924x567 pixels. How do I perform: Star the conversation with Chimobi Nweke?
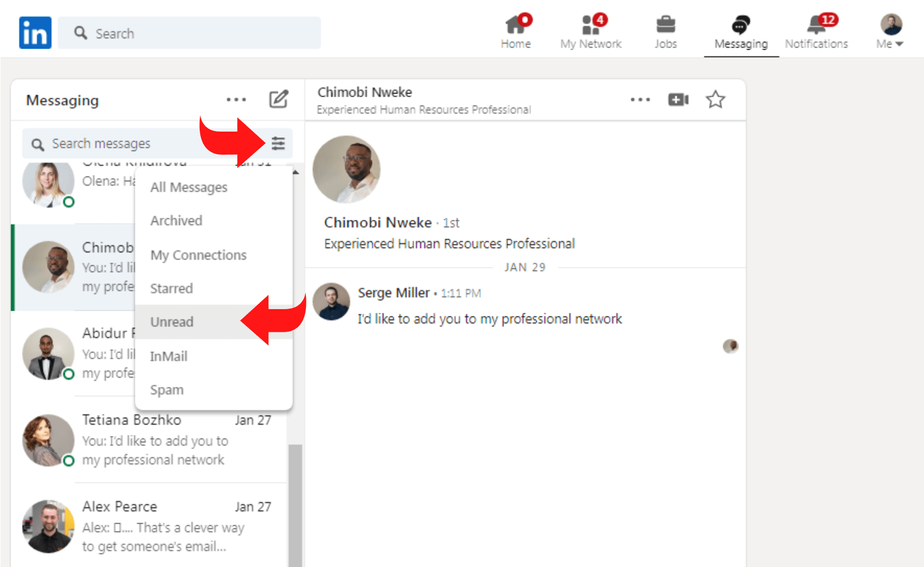pos(716,99)
